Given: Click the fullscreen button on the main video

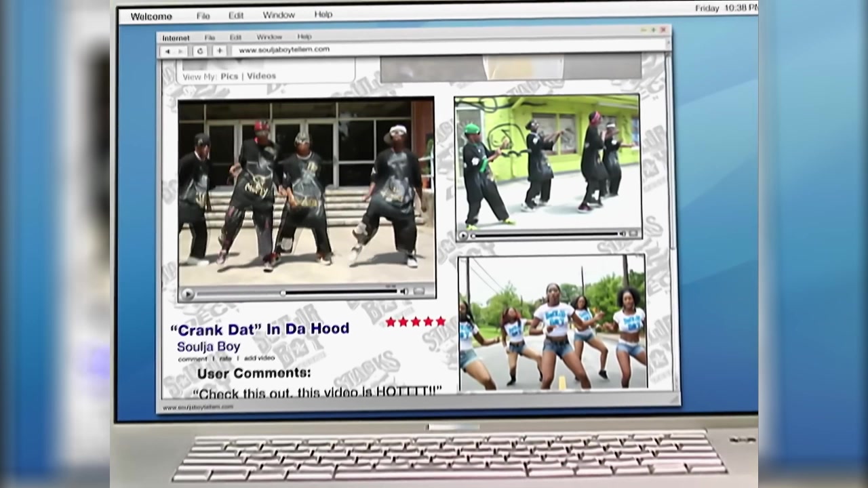Looking at the screenshot, I should click(420, 291).
